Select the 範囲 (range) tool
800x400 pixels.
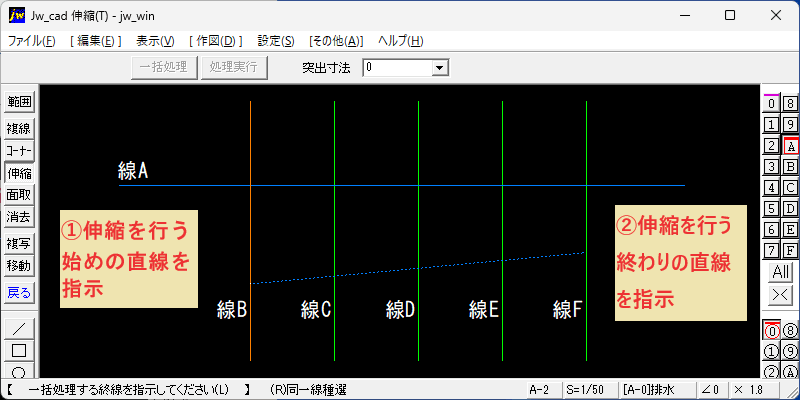pos(19,102)
